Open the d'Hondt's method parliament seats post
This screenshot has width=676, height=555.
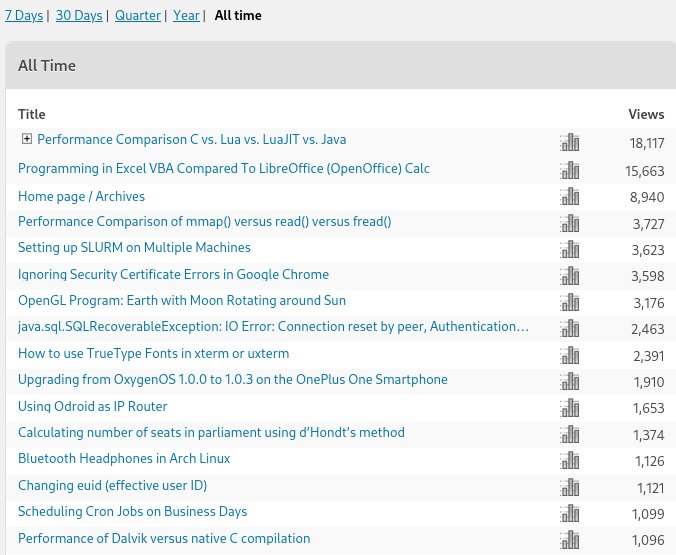coord(211,432)
